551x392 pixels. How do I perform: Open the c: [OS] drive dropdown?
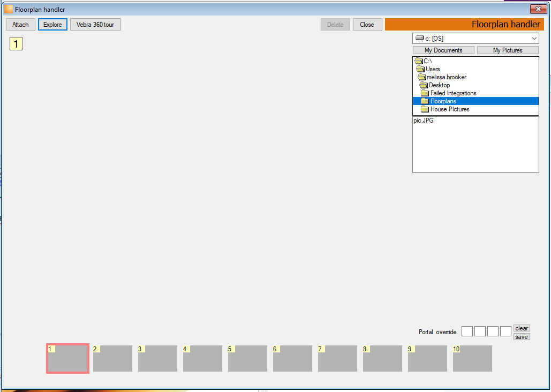475,39
